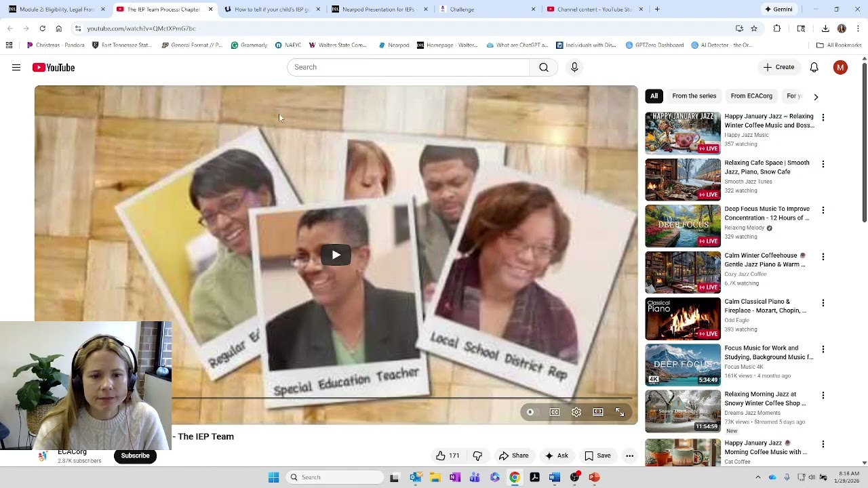868x488 pixels.
Task: Go to browser home page
Action: 59,28
